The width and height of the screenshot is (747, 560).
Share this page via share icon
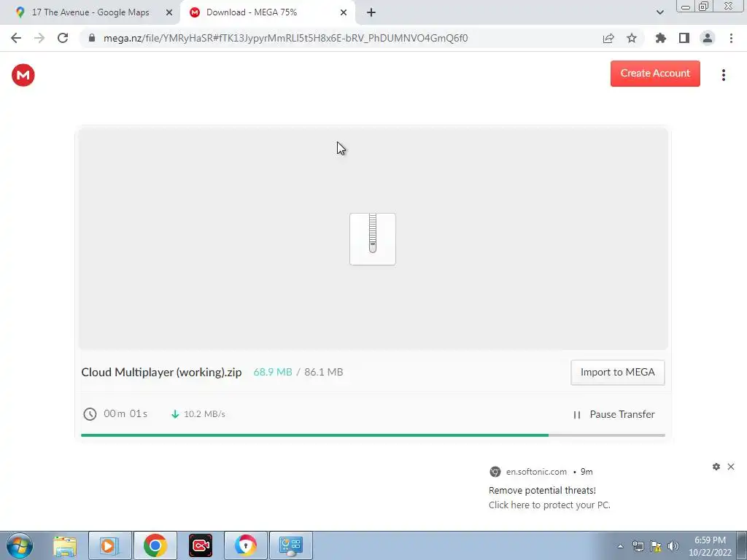point(608,38)
